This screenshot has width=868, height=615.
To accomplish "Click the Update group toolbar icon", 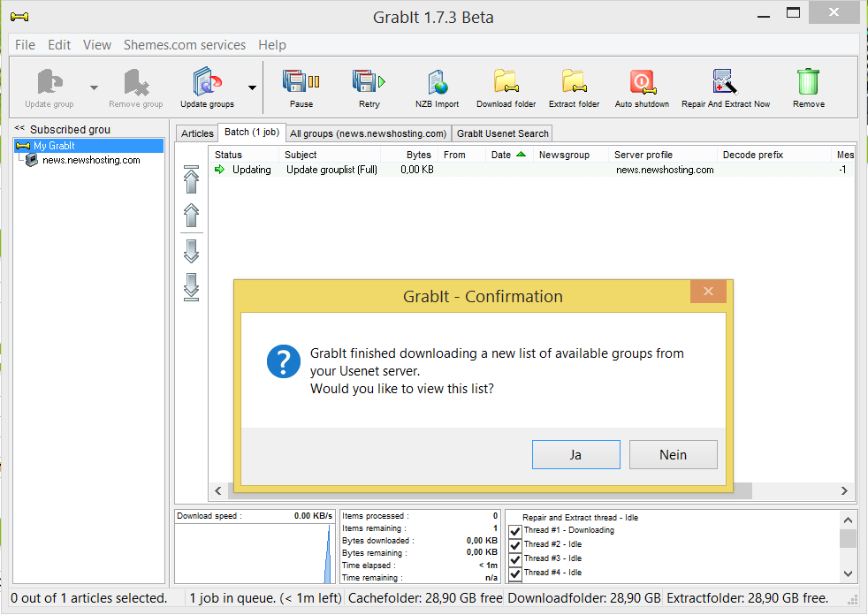I will click(49, 87).
